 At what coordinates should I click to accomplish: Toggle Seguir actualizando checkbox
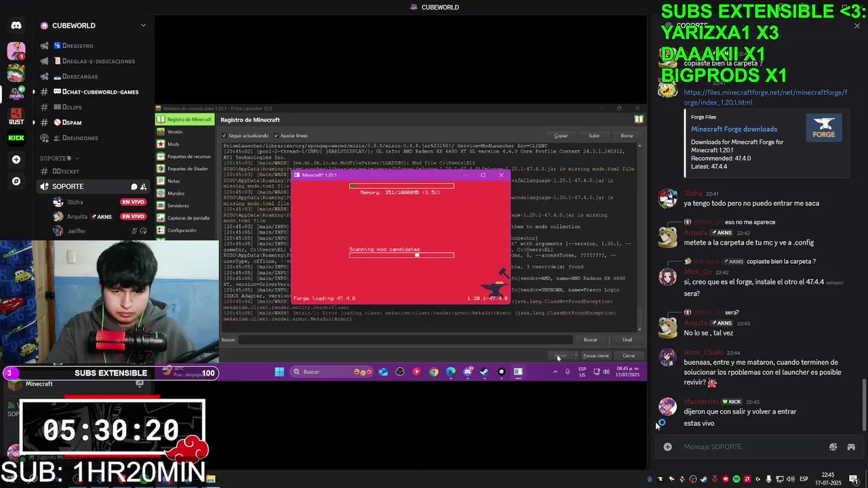(x=245, y=136)
